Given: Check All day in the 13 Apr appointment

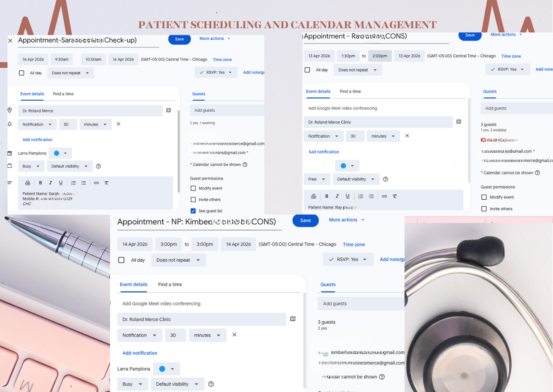Looking at the screenshot, I should click(307, 70).
